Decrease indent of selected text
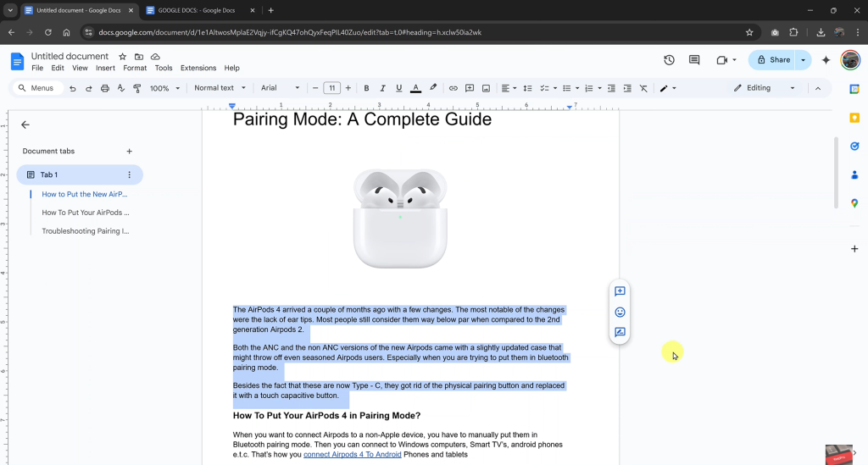Viewport: 868px width, 465px height. click(x=611, y=88)
